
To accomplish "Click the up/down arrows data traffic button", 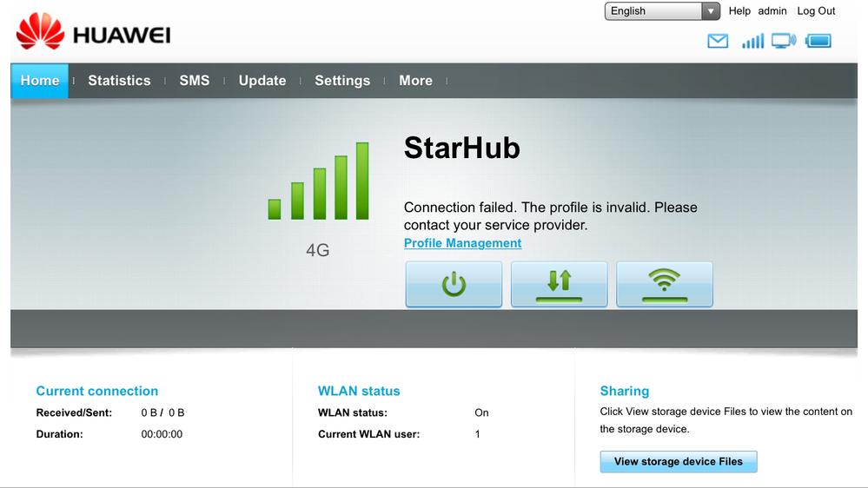I will pos(559,284).
